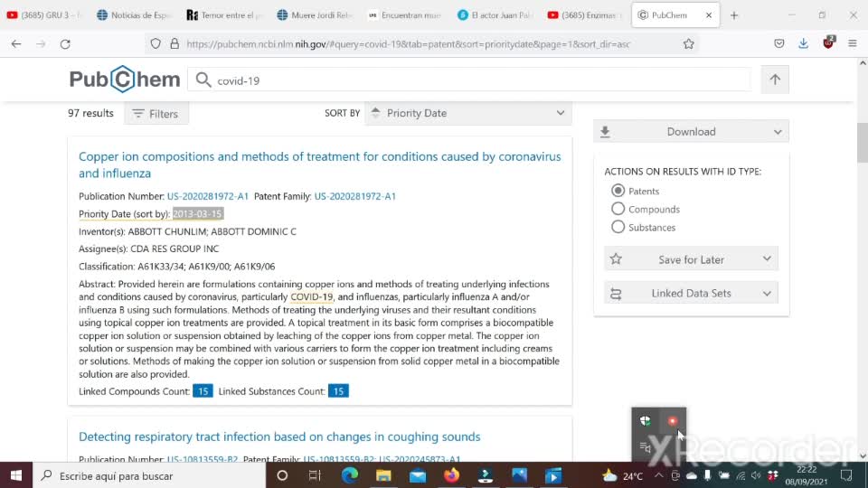Image resolution: width=868 pixels, height=488 pixels.
Task: Open patent family US-2020281972-A1 link
Action: pos(354,196)
